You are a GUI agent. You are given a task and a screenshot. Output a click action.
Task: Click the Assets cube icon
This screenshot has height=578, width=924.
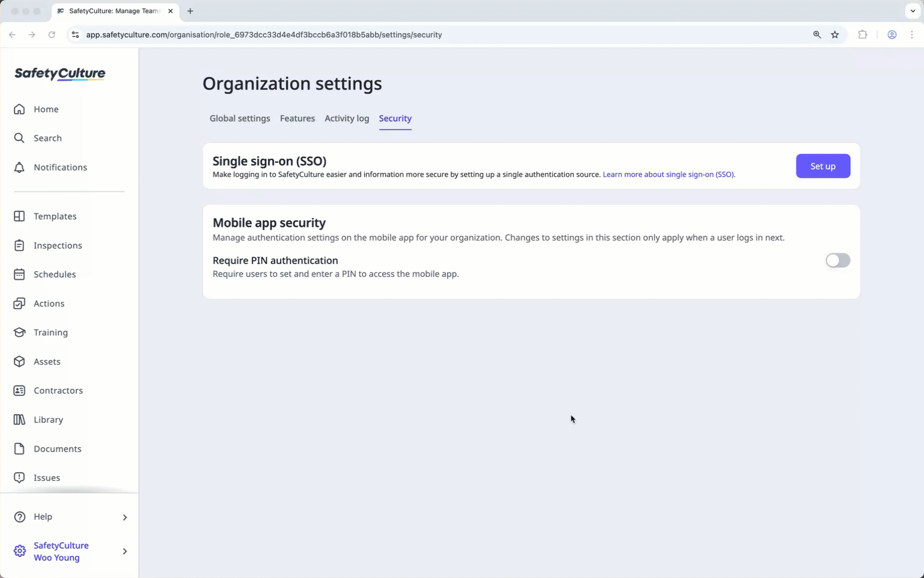click(19, 362)
